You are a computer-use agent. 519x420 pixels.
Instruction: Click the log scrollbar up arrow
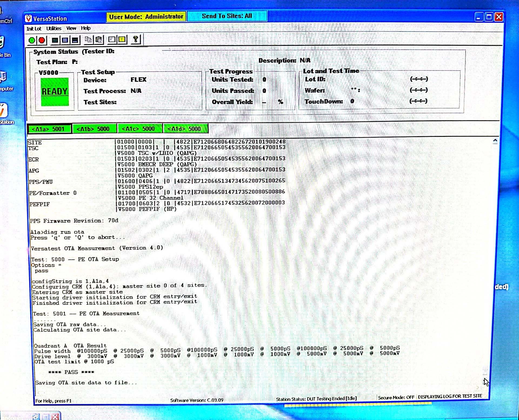click(x=495, y=141)
